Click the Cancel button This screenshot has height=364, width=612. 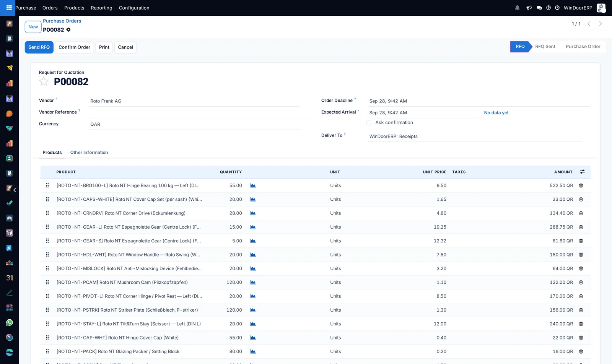tap(125, 47)
